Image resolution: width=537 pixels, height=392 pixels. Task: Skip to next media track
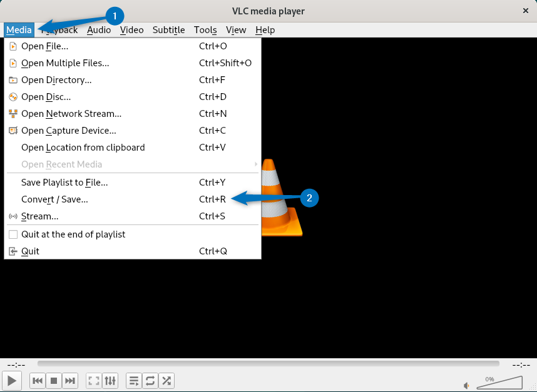[x=70, y=380]
